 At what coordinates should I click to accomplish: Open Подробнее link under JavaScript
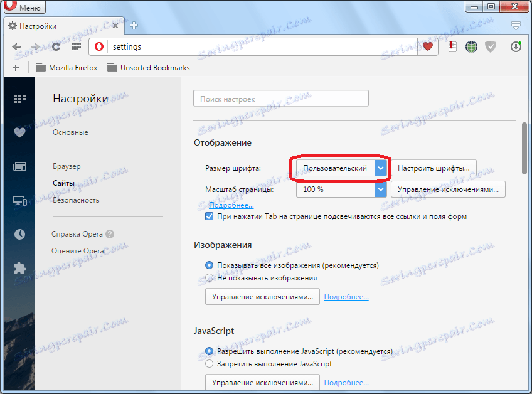[346, 383]
